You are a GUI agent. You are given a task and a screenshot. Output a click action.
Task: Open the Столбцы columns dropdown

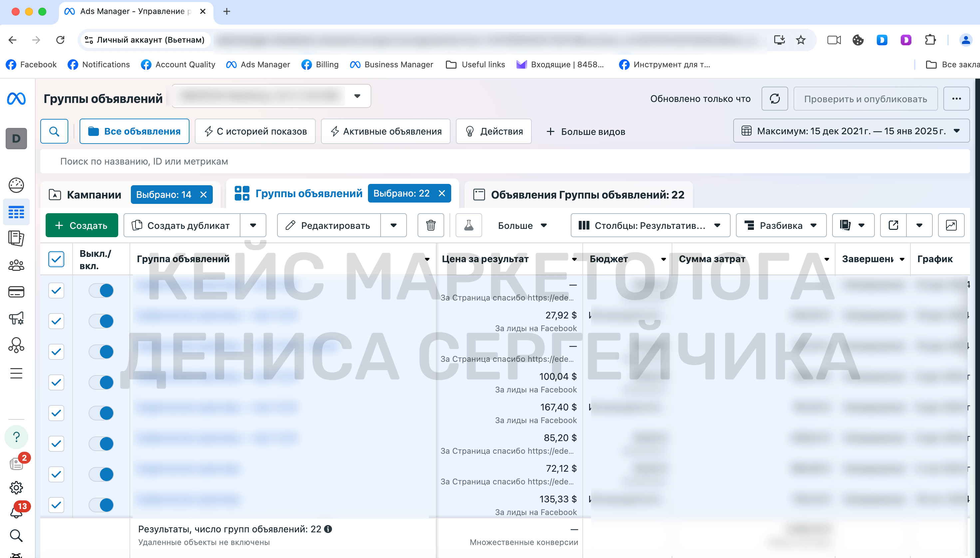(x=650, y=225)
